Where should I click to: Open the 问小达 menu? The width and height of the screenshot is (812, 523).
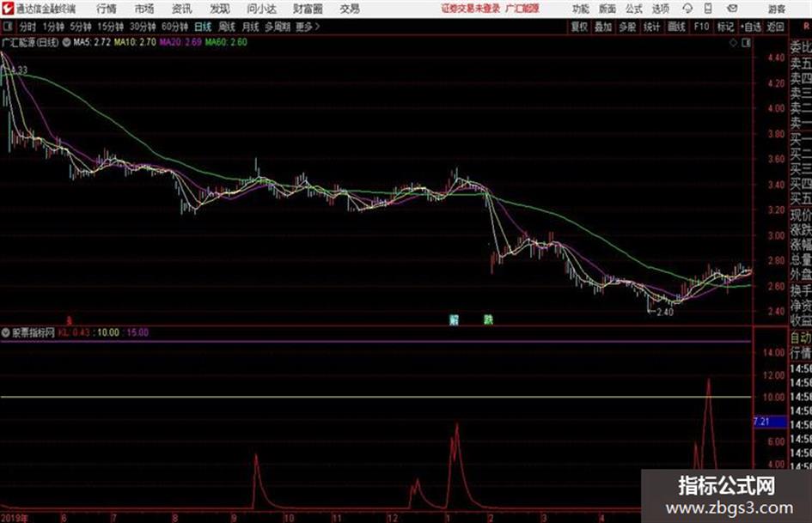(261, 9)
